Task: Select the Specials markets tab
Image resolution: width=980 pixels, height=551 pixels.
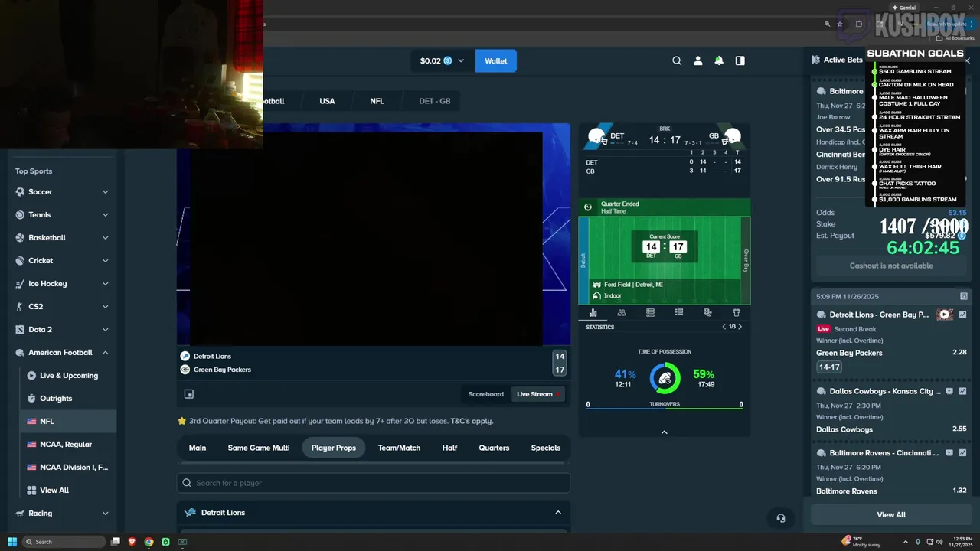Action: (546, 448)
